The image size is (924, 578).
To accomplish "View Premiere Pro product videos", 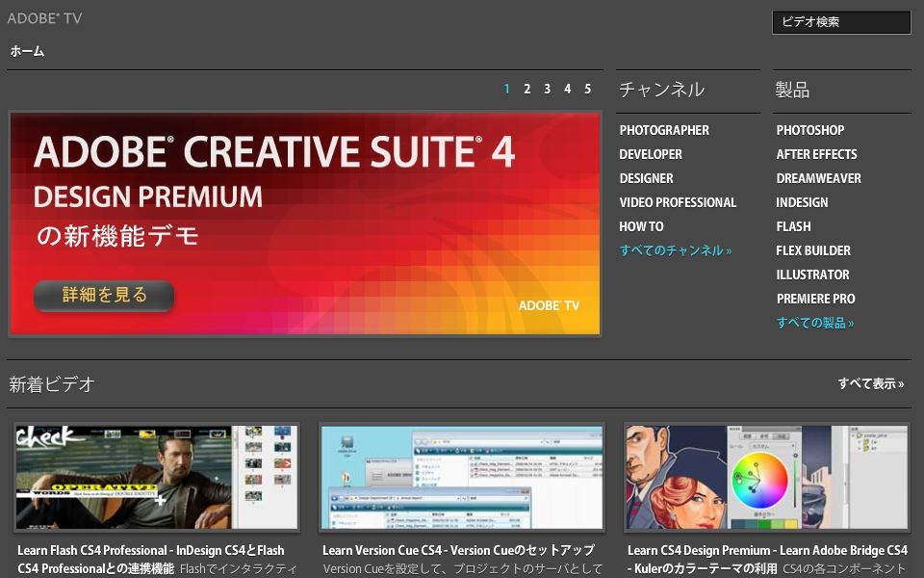I will pyautogui.click(x=815, y=299).
